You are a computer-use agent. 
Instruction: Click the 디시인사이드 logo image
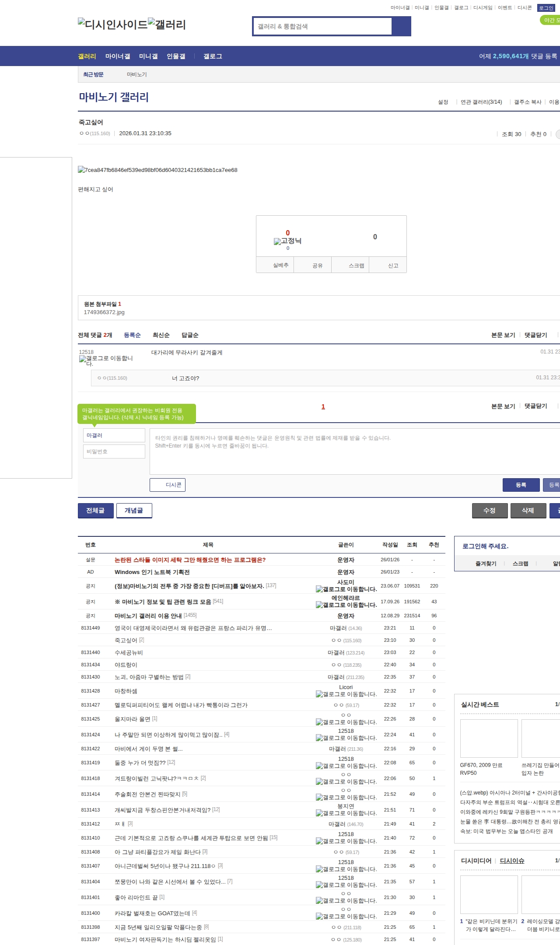(112, 24)
